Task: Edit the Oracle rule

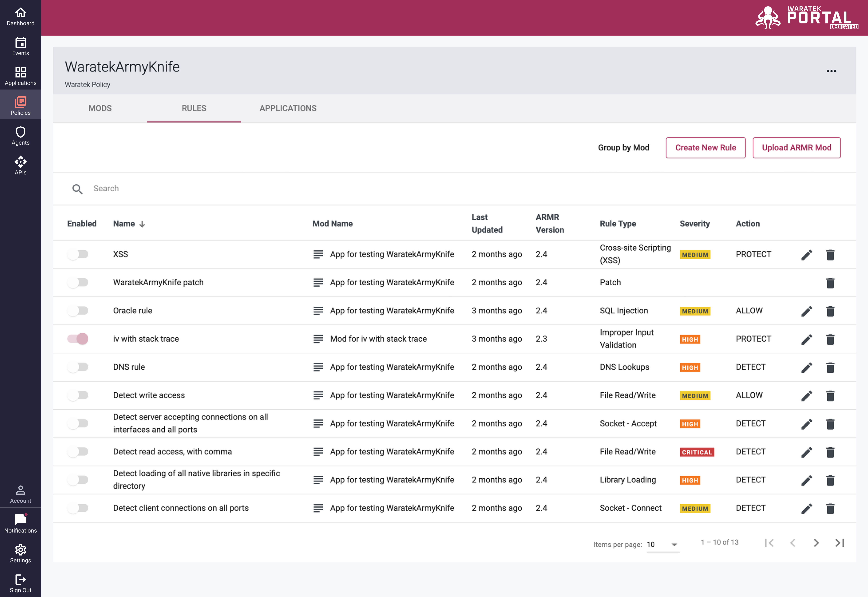Action: (807, 311)
